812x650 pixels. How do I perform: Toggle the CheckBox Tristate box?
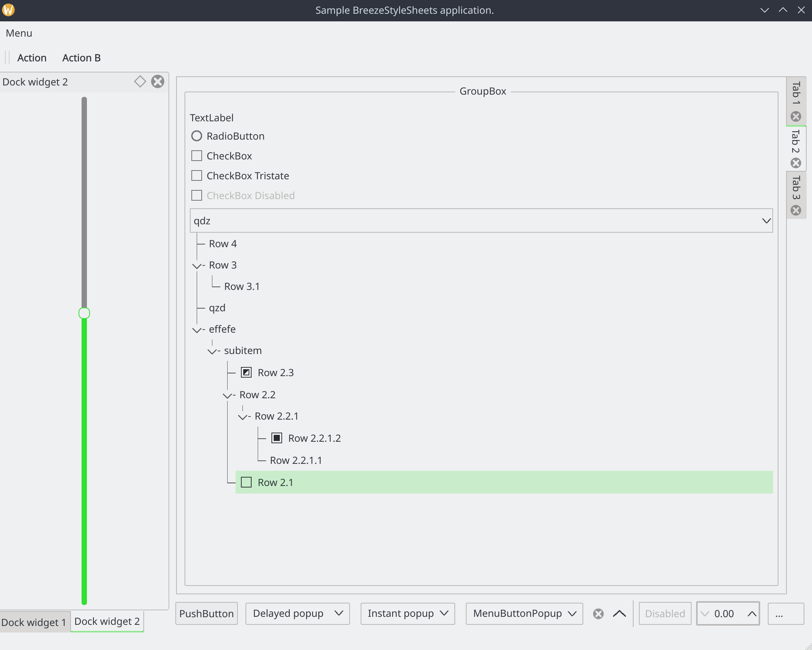coord(197,175)
